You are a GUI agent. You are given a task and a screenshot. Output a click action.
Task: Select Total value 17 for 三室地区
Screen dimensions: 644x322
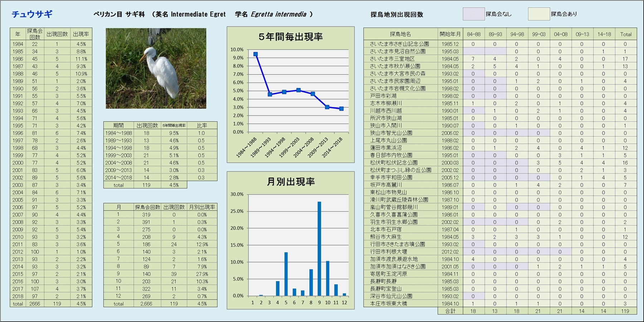(x=625, y=59)
